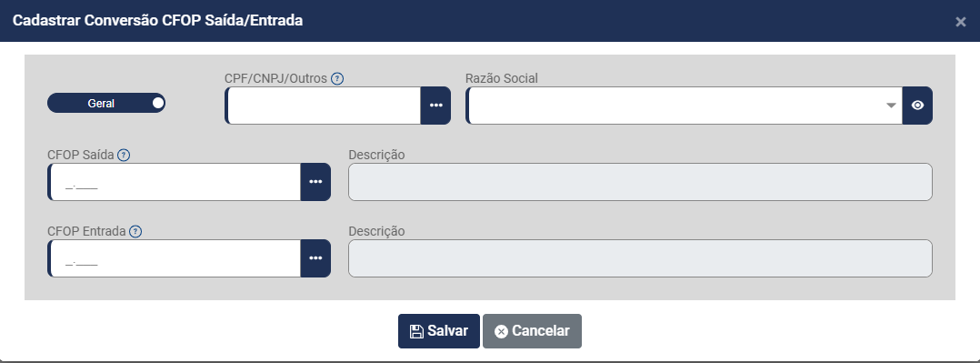Show help for CFOP Entrada

pos(135,232)
